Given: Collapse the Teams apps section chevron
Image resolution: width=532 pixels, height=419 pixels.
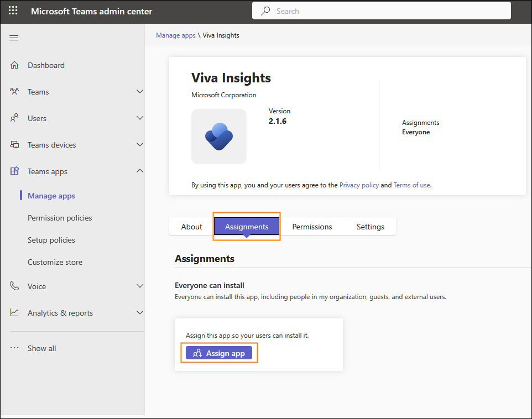Looking at the screenshot, I should point(140,171).
